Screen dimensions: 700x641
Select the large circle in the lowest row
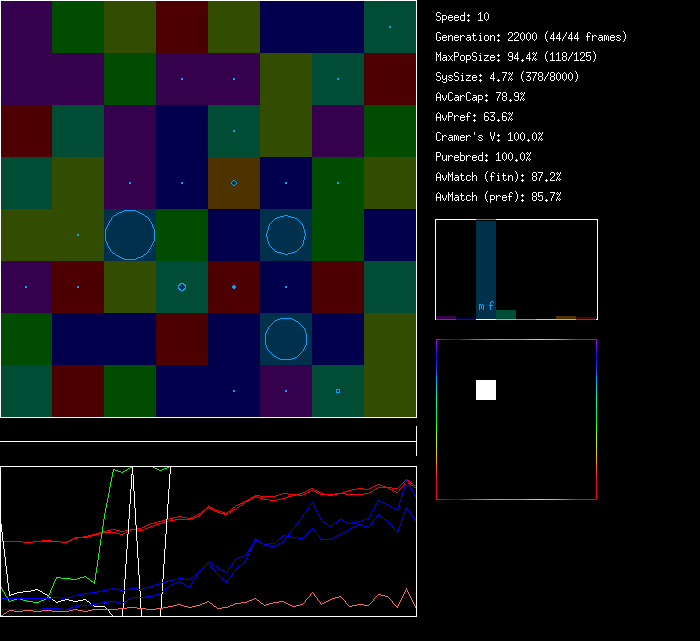[286, 339]
